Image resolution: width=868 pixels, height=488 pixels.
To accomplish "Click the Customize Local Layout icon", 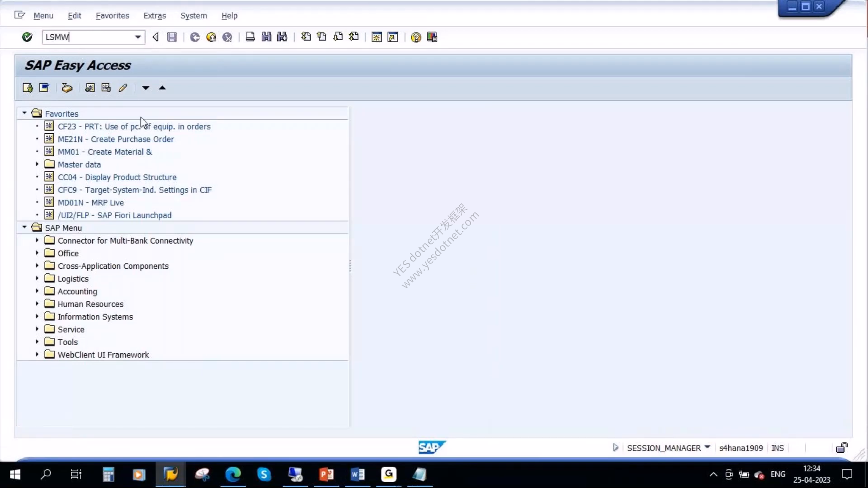I will coord(432,37).
